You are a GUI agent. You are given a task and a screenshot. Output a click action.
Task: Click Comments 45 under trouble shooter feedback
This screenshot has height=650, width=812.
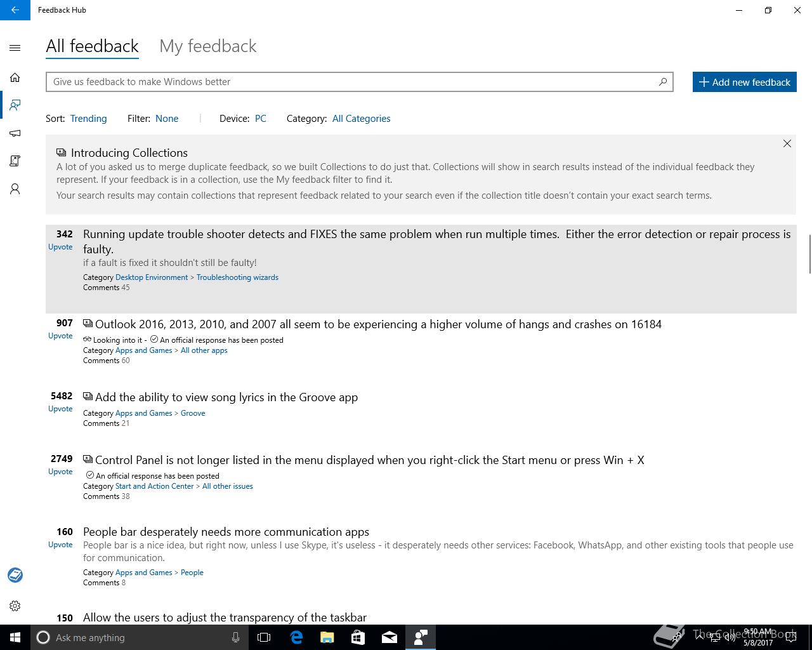(106, 288)
